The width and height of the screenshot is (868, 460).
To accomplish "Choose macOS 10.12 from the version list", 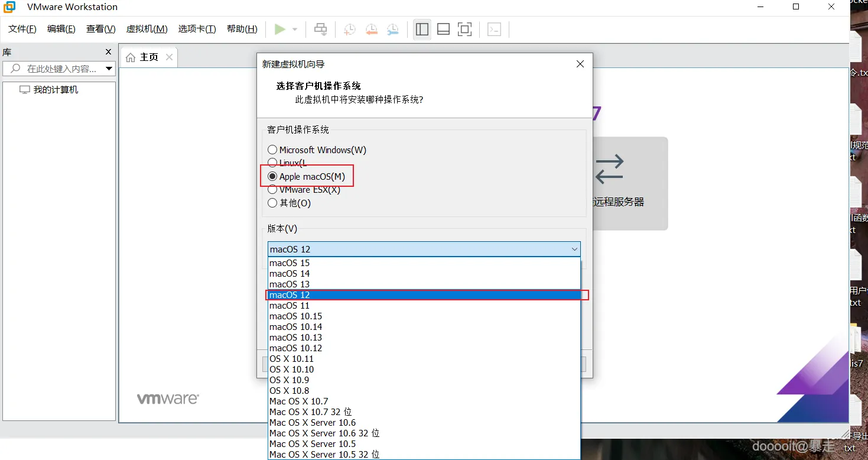I will point(424,348).
